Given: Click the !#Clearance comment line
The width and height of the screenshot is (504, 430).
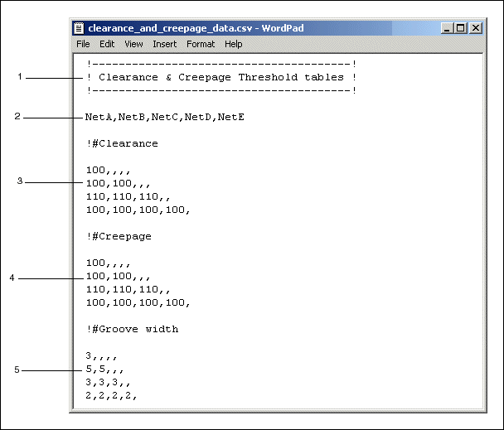Looking at the screenshot, I should click(x=122, y=143).
